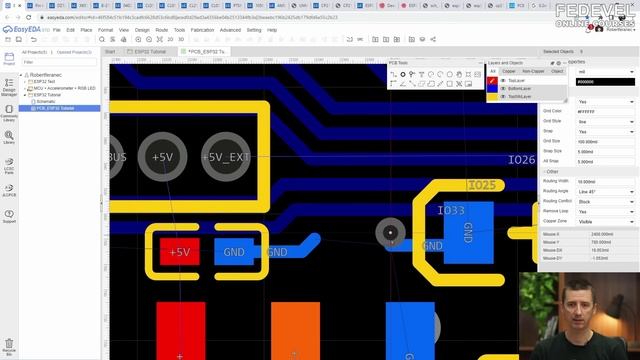The width and height of the screenshot is (640, 360).
Task: Select the Canvas Origin tool in PCB Tools
Action: [393, 84]
